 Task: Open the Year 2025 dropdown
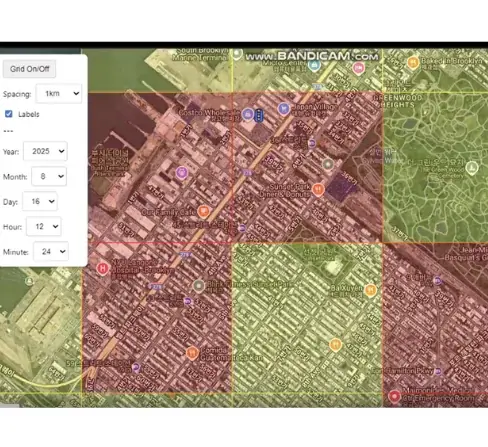pyautogui.click(x=45, y=151)
